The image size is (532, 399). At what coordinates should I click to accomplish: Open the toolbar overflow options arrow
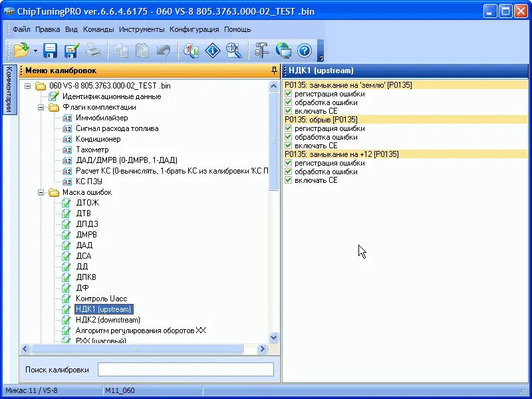[321, 59]
